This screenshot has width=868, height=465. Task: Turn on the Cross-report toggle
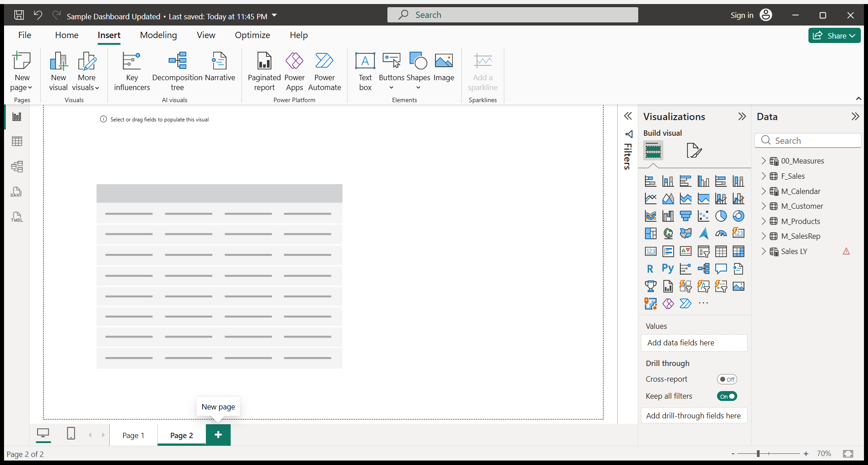pos(727,379)
